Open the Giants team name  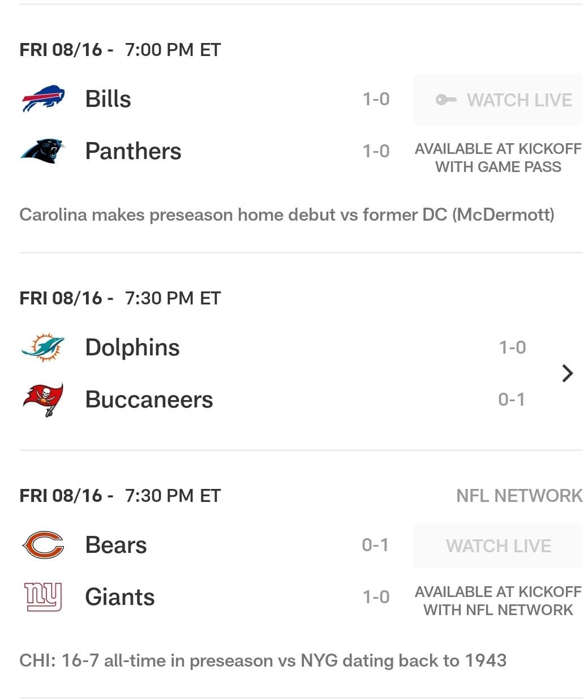point(120,597)
